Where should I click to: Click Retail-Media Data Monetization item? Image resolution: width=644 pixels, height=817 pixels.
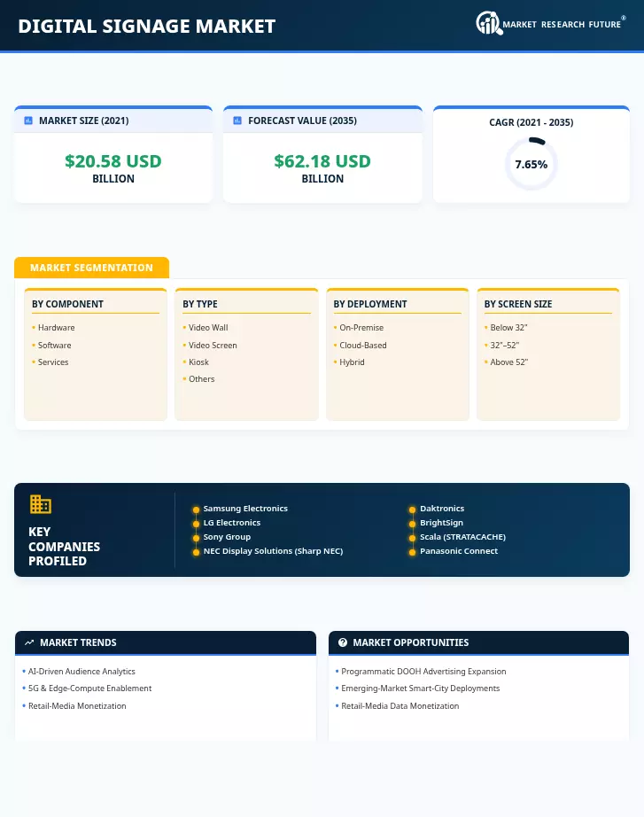point(400,706)
